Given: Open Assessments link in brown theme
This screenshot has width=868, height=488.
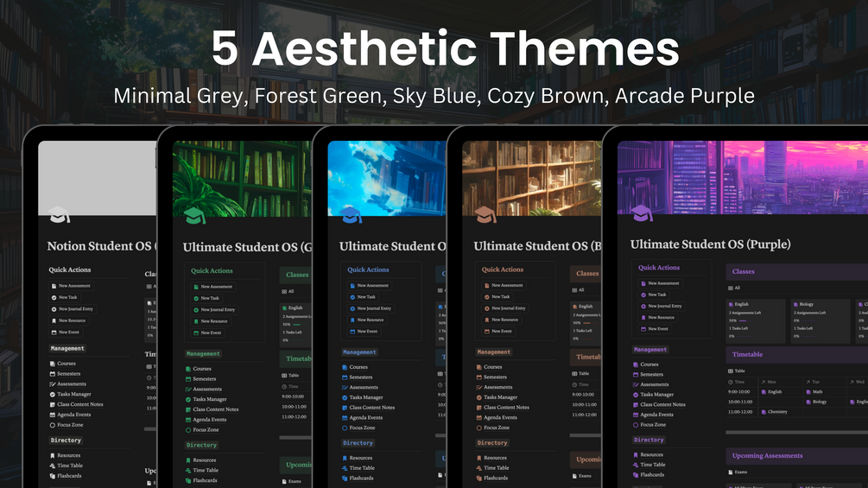Looking at the screenshot, I should 497,387.
